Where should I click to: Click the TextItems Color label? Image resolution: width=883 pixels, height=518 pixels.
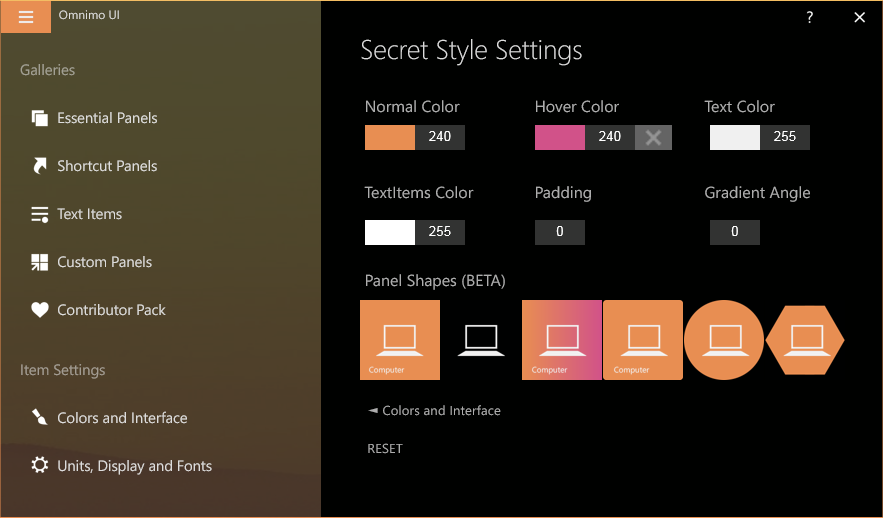click(x=419, y=193)
